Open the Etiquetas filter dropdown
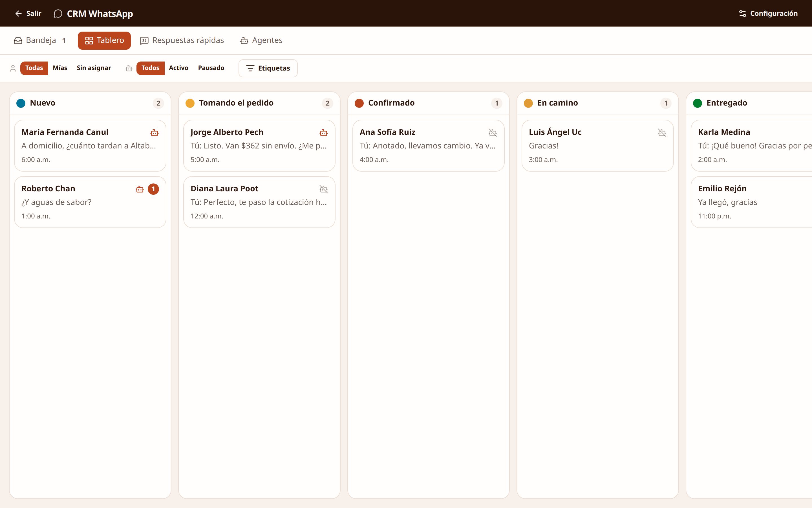812x508 pixels. 268,68
